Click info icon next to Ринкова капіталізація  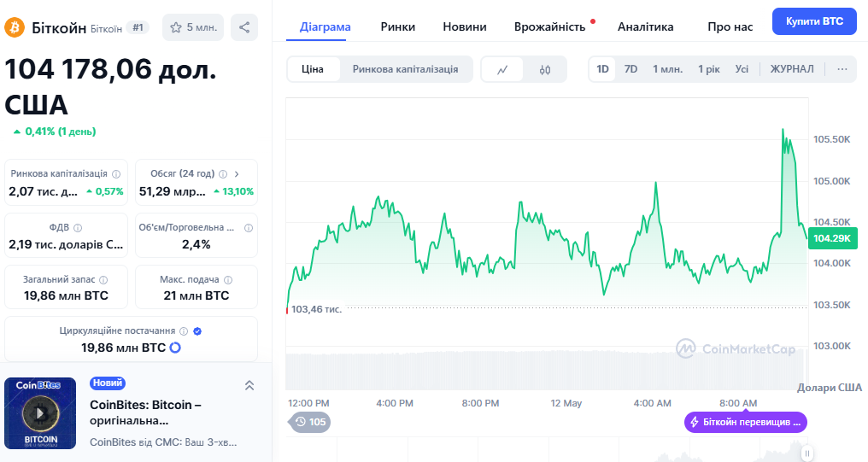[x=116, y=173]
